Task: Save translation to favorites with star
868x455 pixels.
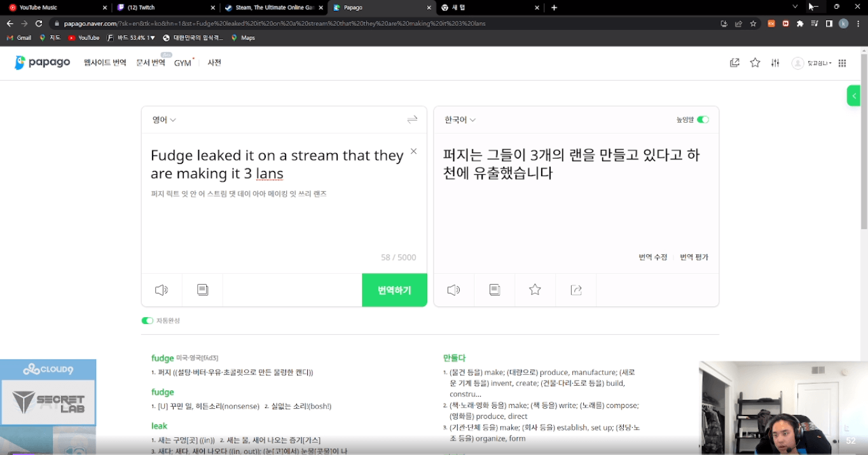Action: click(x=535, y=290)
